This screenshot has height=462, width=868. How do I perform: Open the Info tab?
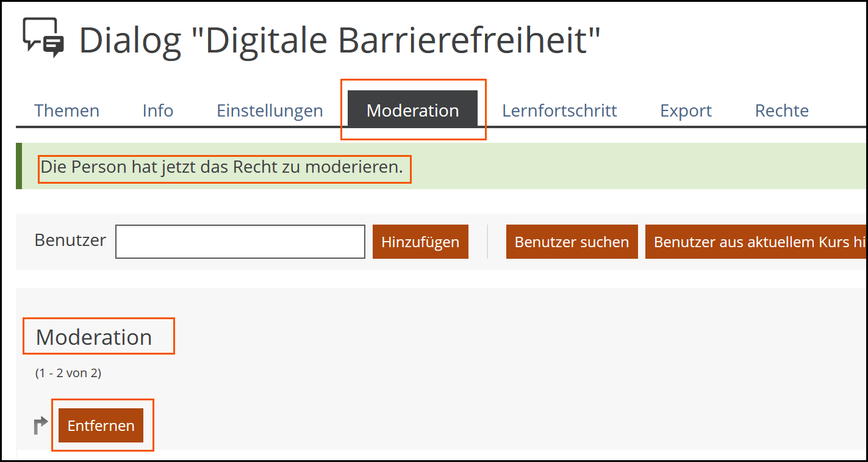click(158, 110)
